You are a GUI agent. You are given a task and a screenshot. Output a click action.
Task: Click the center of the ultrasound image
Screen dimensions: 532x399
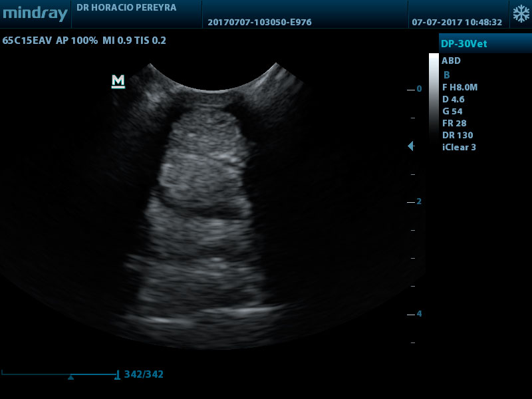[x=213, y=206]
